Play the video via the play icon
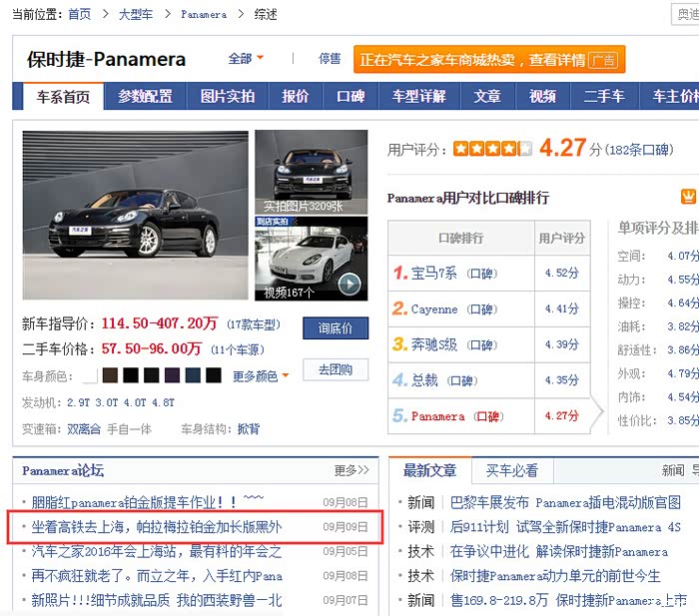The image size is (699, 616). (x=349, y=284)
